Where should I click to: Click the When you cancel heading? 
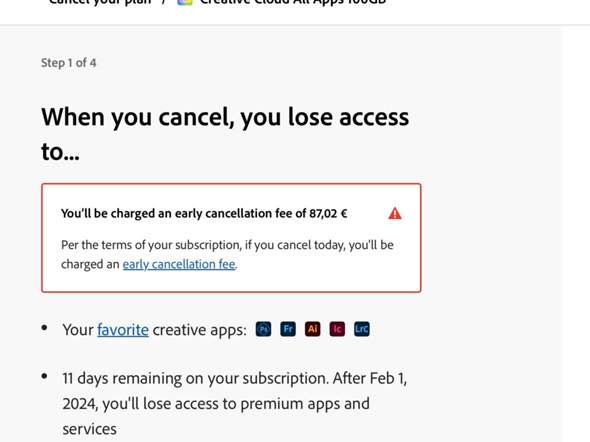pyautogui.click(x=225, y=134)
